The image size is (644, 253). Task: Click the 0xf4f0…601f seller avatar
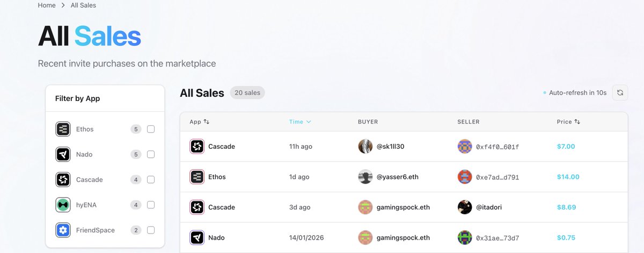tap(464, 146)
